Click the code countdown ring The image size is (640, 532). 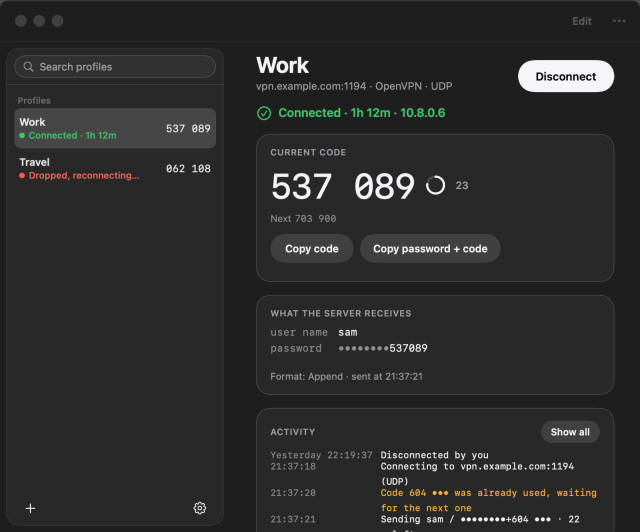coord(436,185)
